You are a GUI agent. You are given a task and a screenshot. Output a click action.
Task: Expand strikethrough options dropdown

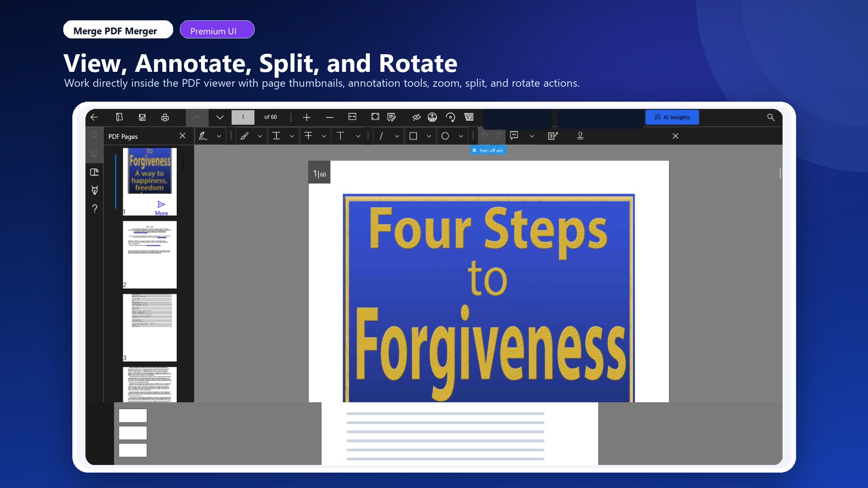[324, 136]
